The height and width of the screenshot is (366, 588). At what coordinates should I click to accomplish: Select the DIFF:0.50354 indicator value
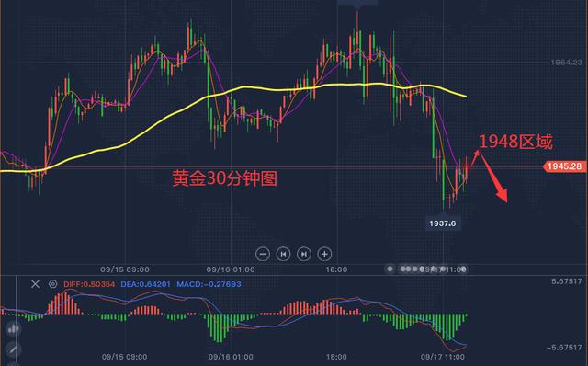[x=89, y=284]
